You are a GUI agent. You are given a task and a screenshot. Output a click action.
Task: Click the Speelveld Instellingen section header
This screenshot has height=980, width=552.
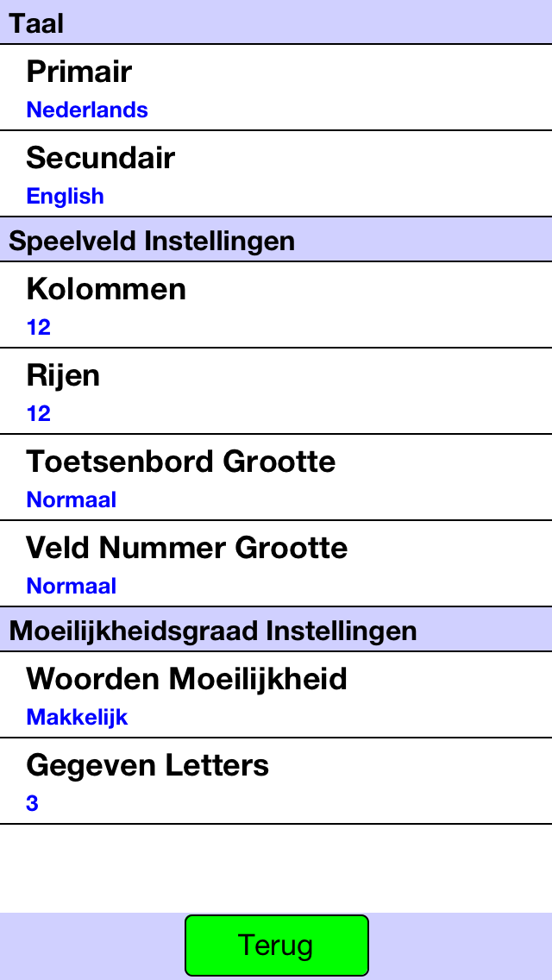276,240
